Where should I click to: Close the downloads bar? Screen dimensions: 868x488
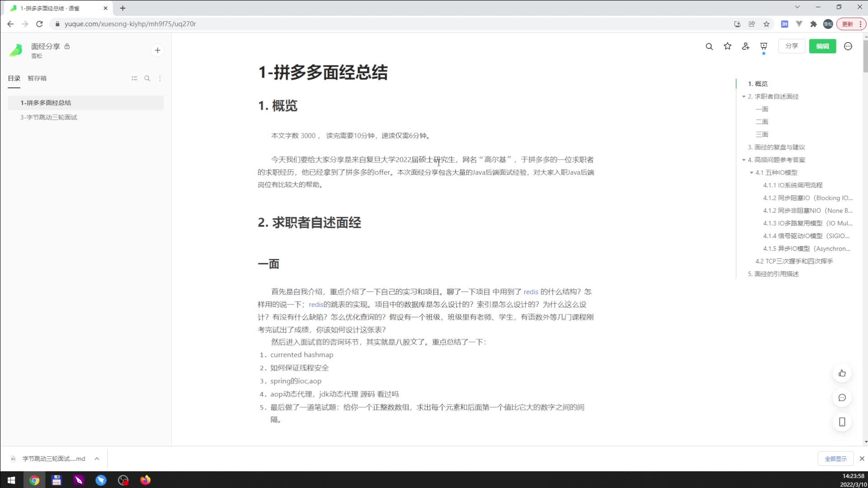(x=862, y=459)
